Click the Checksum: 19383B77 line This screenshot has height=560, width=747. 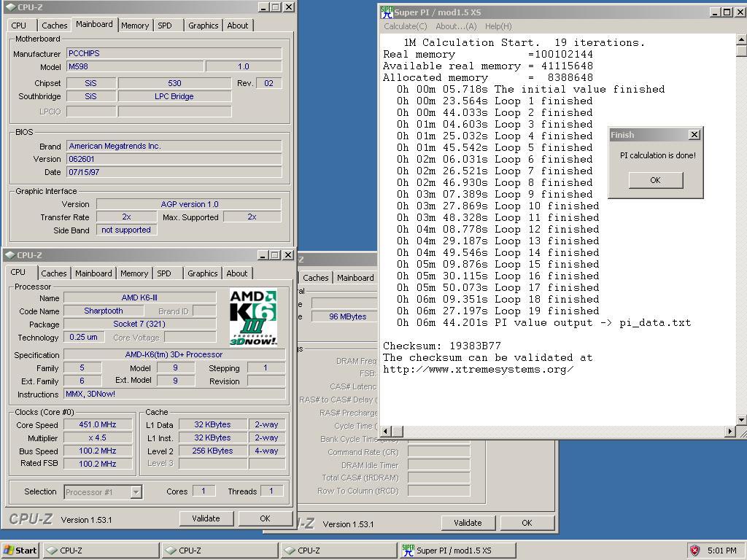click(x=441, y=346)
